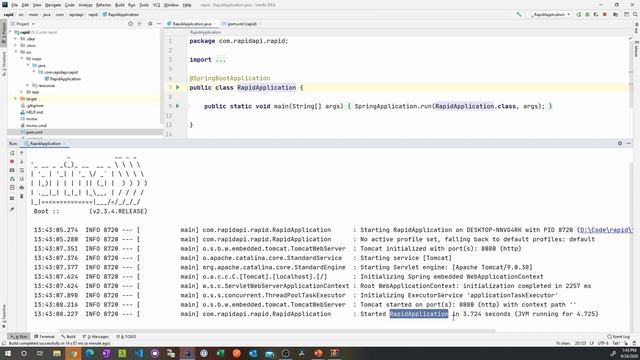
Task: Open Run tool window settings gear
Action: [x=620, y=143]
